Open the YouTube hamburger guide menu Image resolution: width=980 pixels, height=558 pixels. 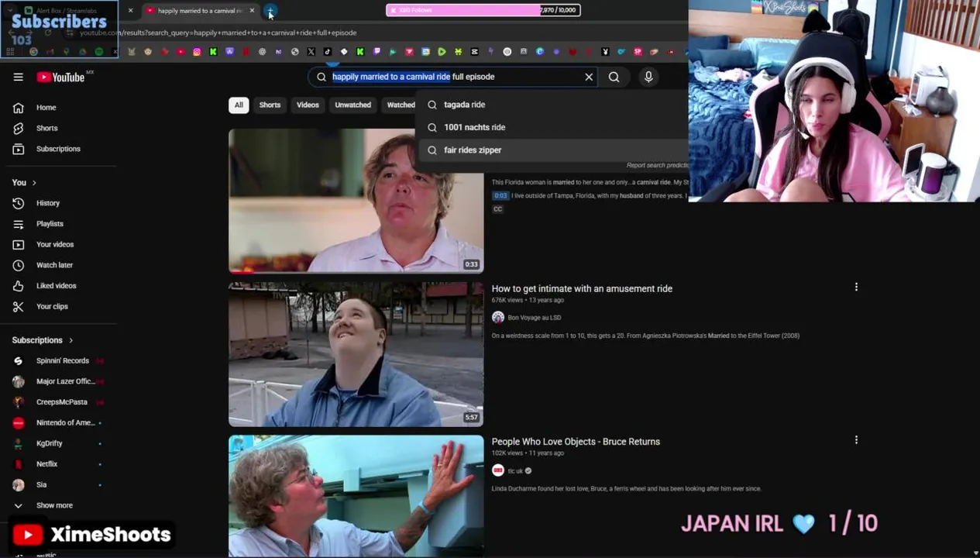coord(18,77)
